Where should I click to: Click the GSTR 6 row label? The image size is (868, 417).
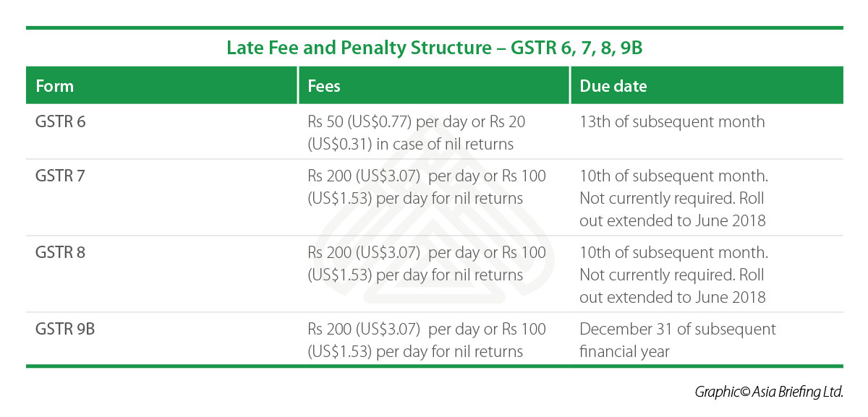61,121
